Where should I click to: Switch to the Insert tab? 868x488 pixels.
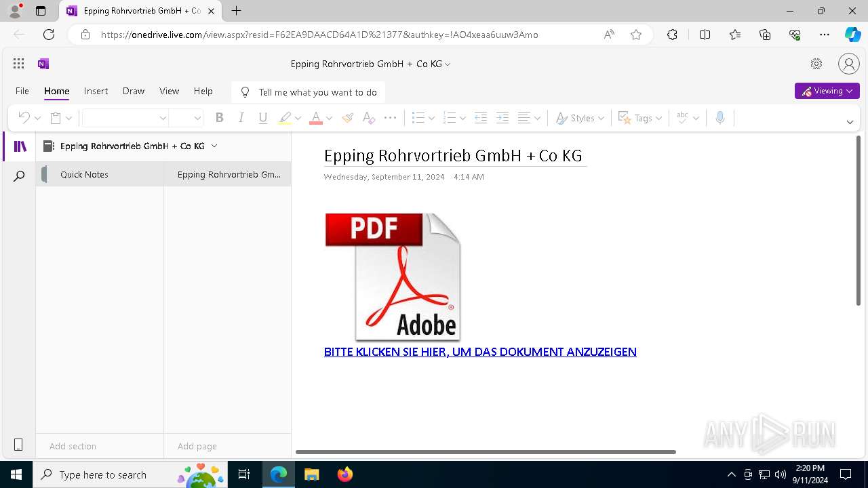coord(96,91)
